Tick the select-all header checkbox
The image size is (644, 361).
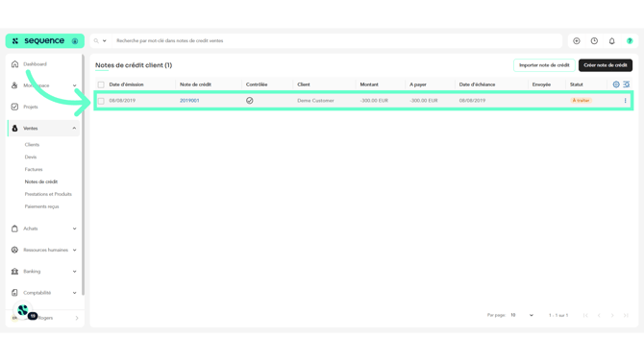[101, 84]
